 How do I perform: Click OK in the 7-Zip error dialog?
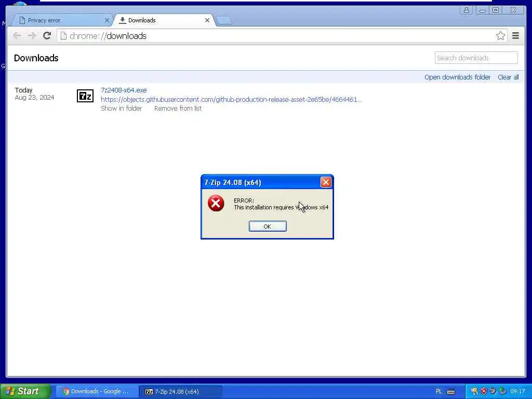tap(268, 227)
